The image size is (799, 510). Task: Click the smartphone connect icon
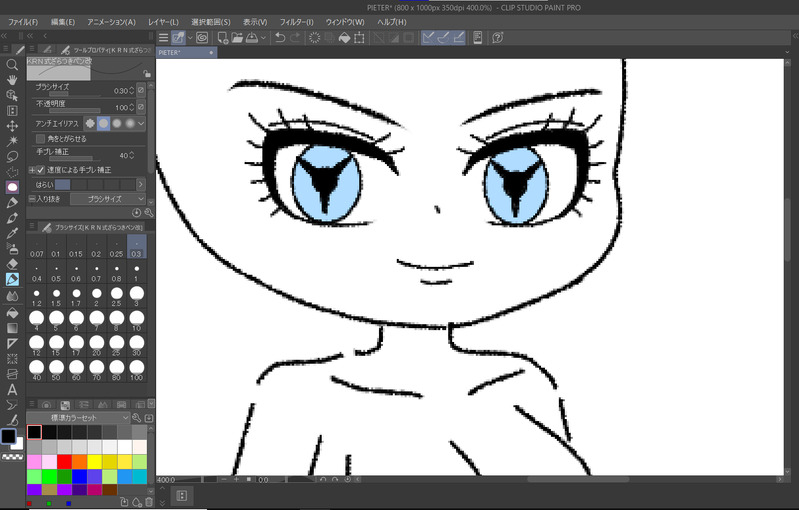pyautogui.click(x=477, y=38)
